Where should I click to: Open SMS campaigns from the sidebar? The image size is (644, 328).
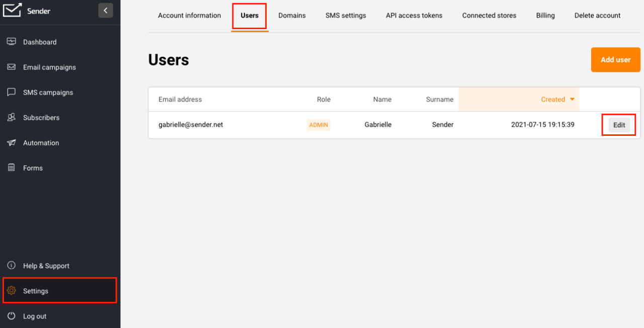click(x=12, y=92)
